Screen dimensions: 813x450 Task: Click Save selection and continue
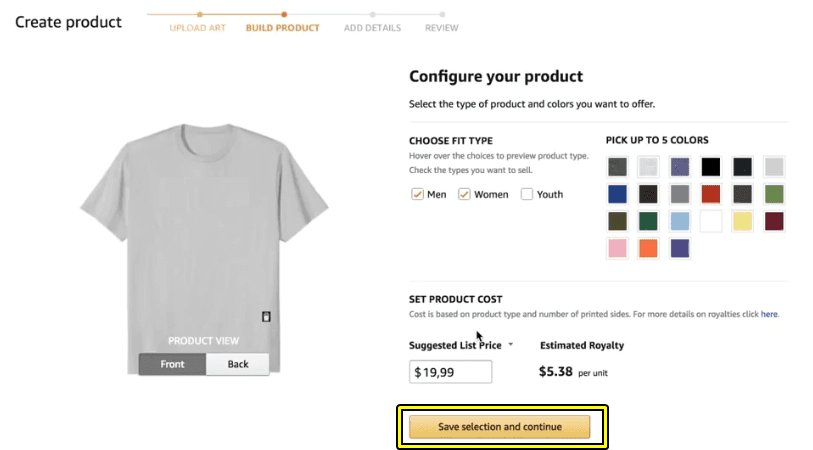click(499, 427)
